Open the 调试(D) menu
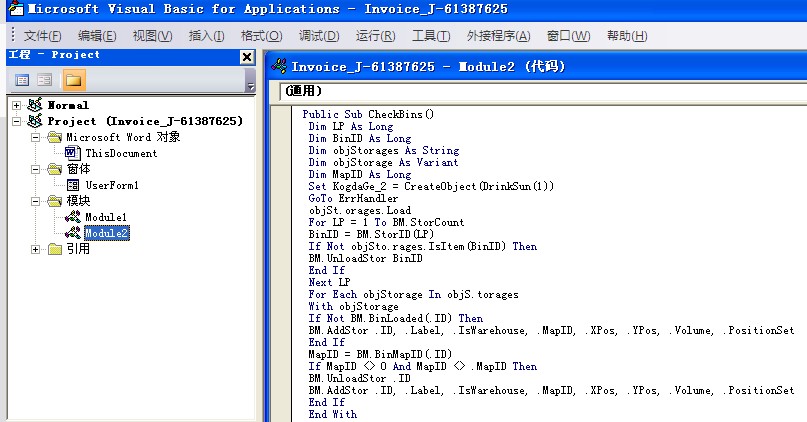The width and height of the screenshot is (807, 422). coord(319,36)
